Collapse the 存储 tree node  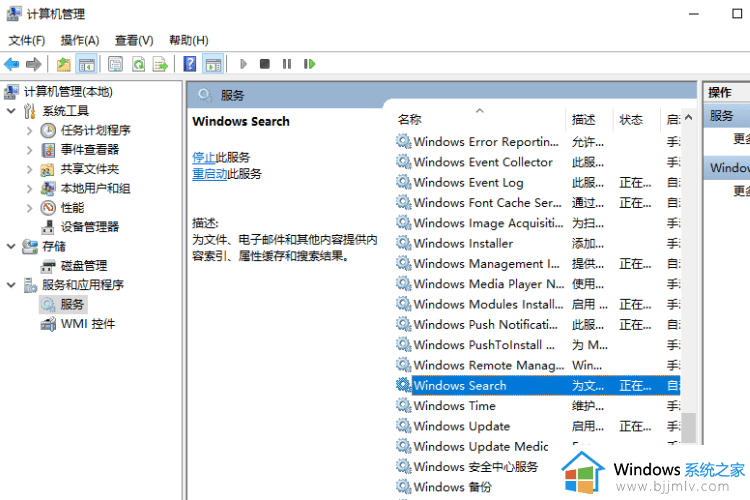[x=11, y=246]
